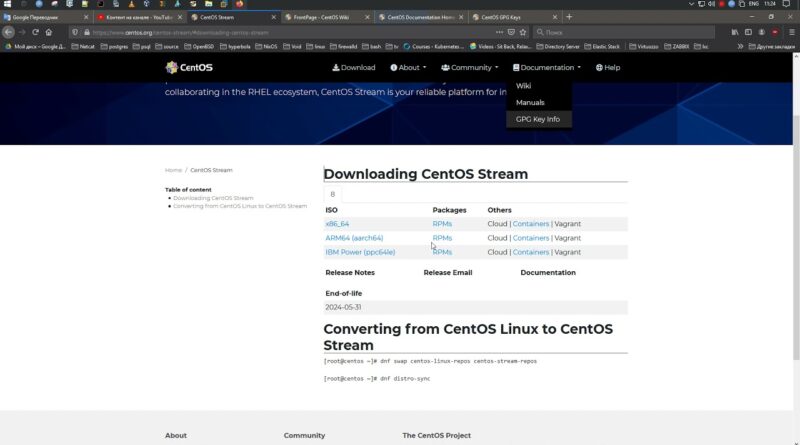Open the firewalld bookmark folder
The height and width of the screenshot is (445, 800).
[343, 46]
